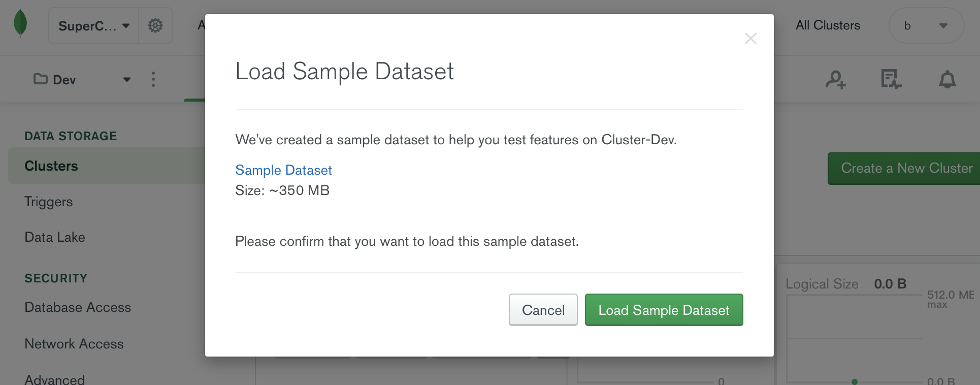Open alerts bell icon

tap(947, 80)
